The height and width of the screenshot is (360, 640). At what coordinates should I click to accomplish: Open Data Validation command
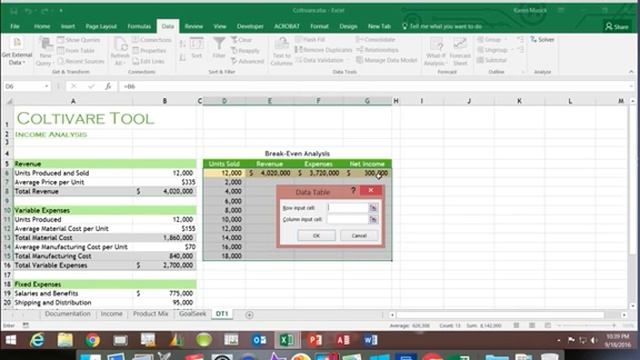[x=322, y=60]
